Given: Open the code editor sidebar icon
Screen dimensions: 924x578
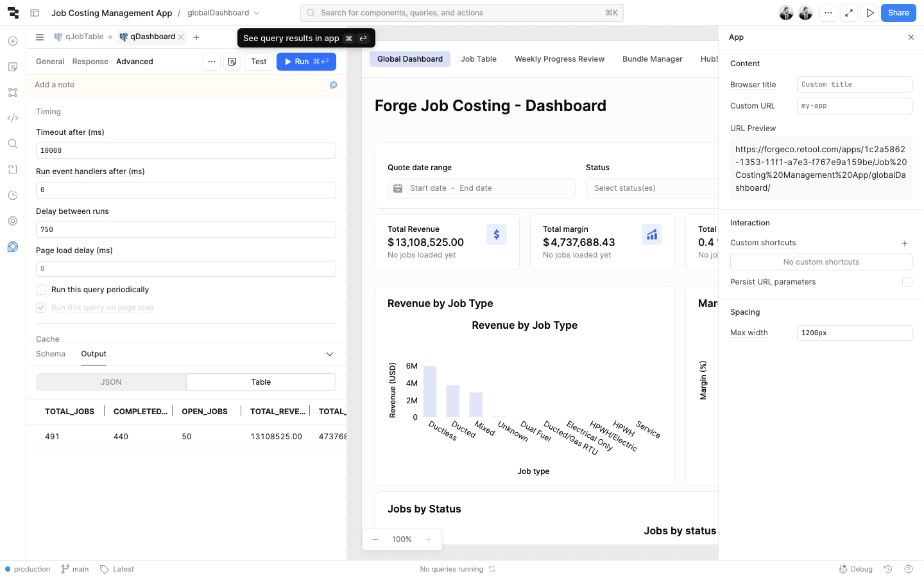Looking at the screenshot, I should tap(13, 118).
